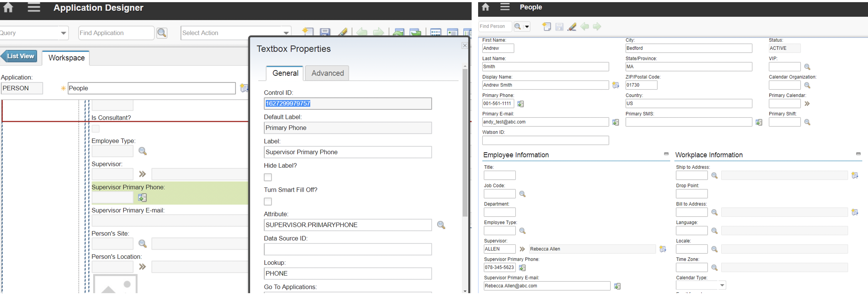Click the New Person icon in People toolbar
Viewport: 868px width, 299px height.
[x=547, y=27]
